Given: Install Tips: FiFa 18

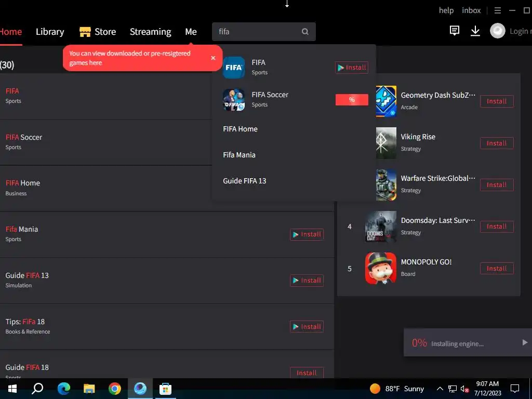Looking at the screenshot, I should click(307, 327).
